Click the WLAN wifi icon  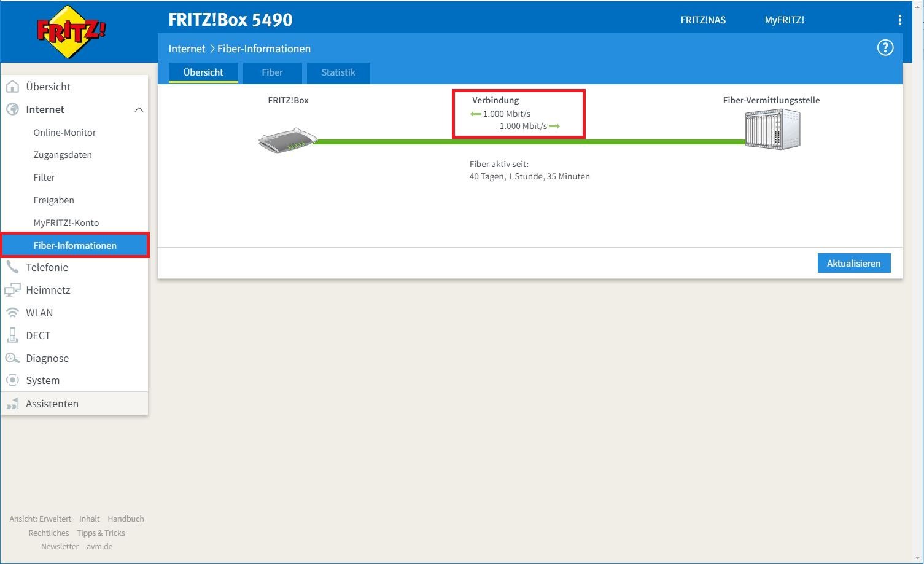tap(12, 313)
